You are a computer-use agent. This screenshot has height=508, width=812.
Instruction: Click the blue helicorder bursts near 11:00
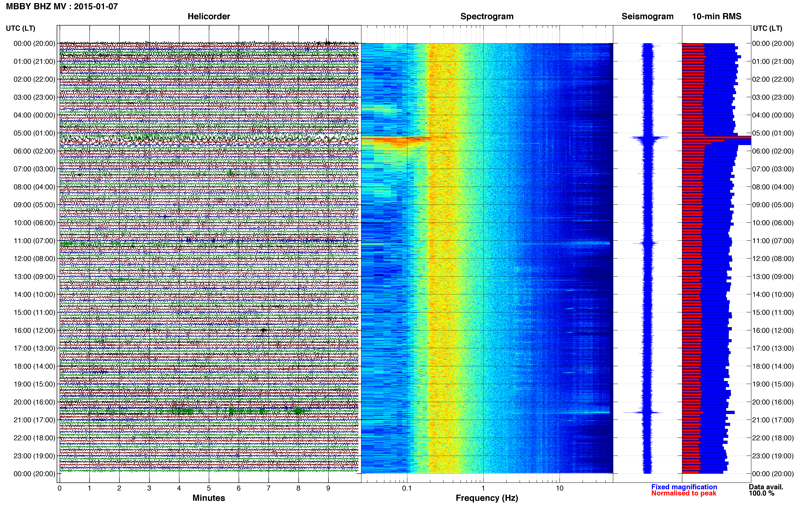pyautogui.click(x=209, y=240)
